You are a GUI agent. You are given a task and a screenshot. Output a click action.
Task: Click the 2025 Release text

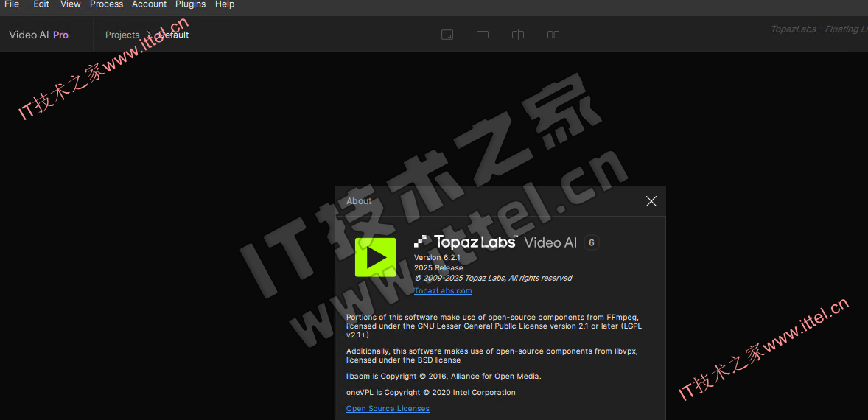439,267
